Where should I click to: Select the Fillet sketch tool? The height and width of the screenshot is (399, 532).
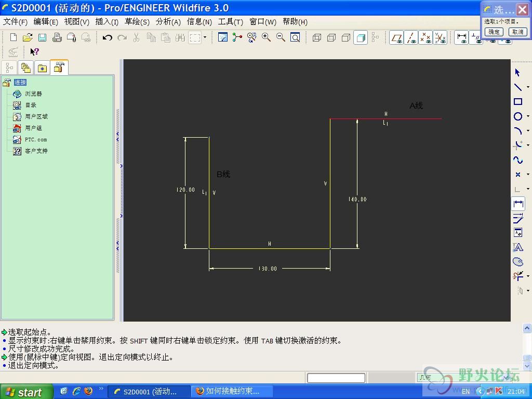click(x=517, y=145)
